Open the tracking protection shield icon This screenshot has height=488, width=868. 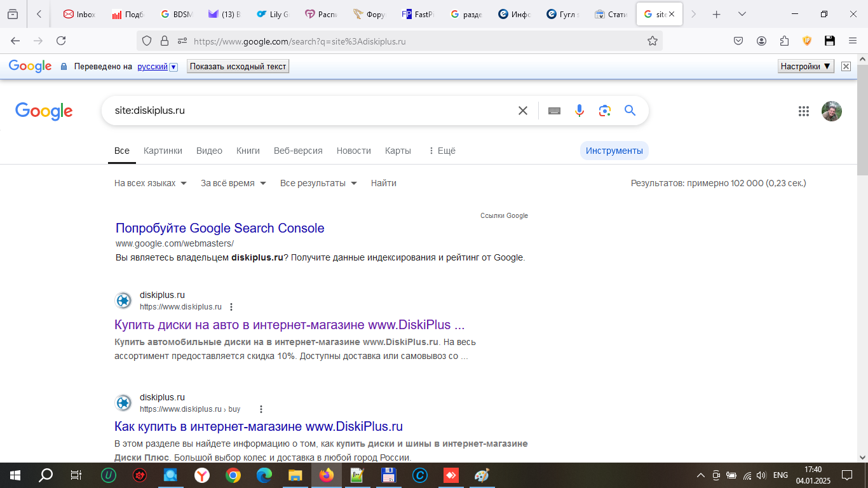coord(147,41)
